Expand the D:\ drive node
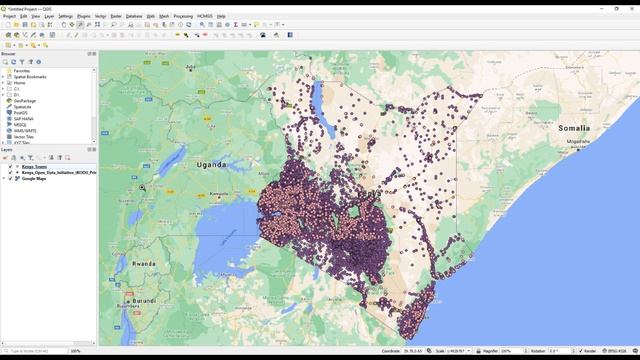Viewport: 640px width, 360px height. (3, 95)
